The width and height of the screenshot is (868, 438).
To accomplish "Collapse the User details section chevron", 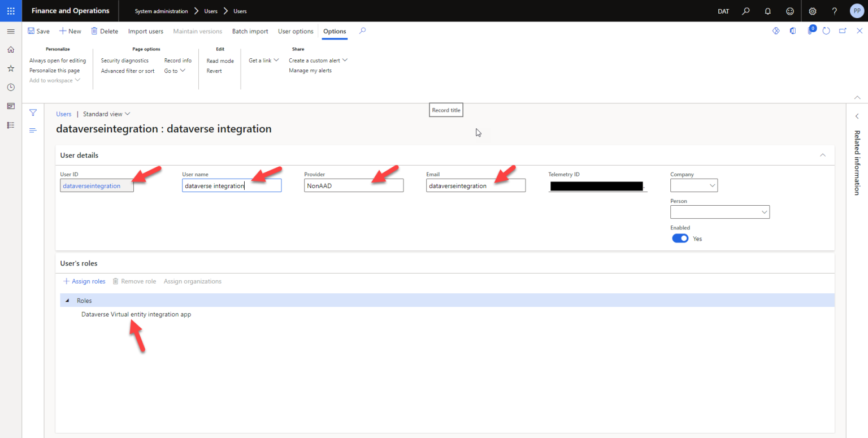I will coord(823,155).
